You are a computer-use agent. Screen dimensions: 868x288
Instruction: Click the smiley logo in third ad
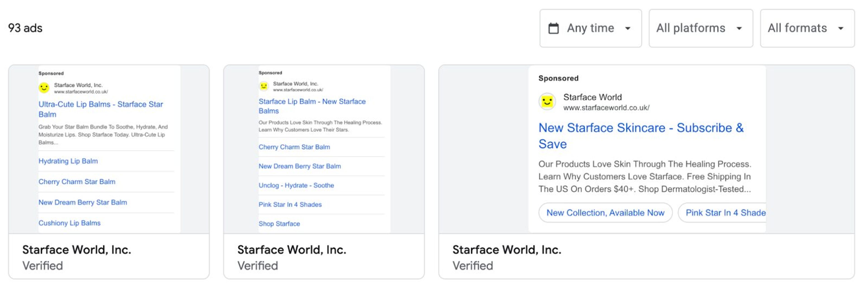tap(547, 102)
